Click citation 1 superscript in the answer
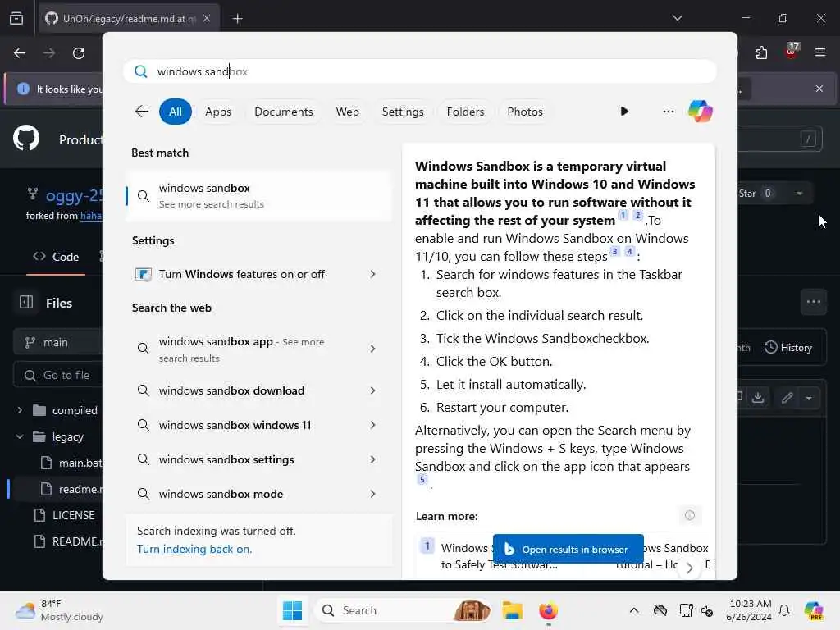 pyautogui.click(x=623, y=216)
